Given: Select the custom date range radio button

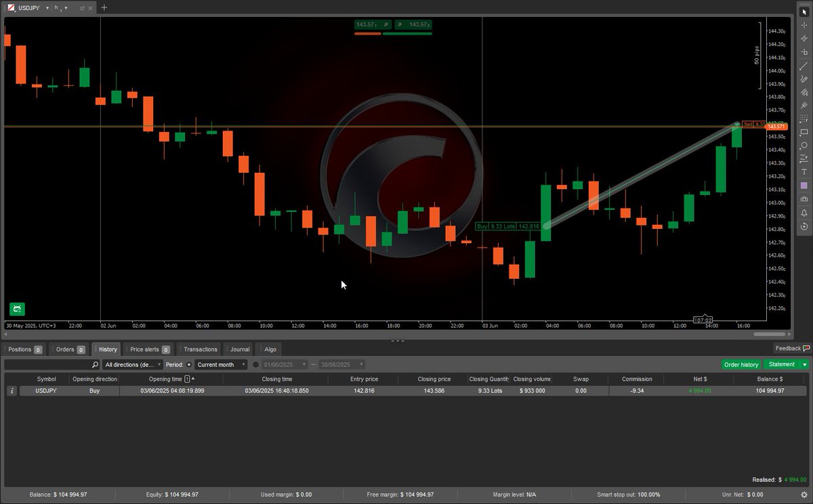Looking at the screenshot, I should point(255,364).
